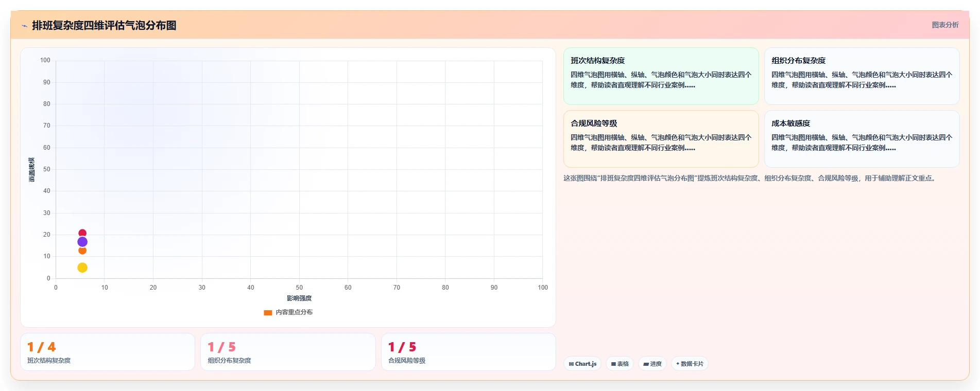This screenshot has width=980, height=391.
Task: Click the 1 / 5 组织分布复杂度 stat
Action: [288, 352]
